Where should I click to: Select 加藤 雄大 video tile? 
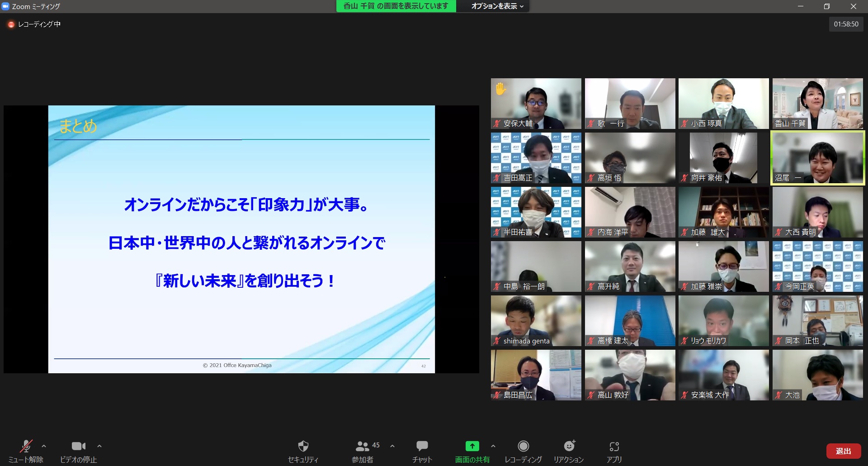pos(724,212)
